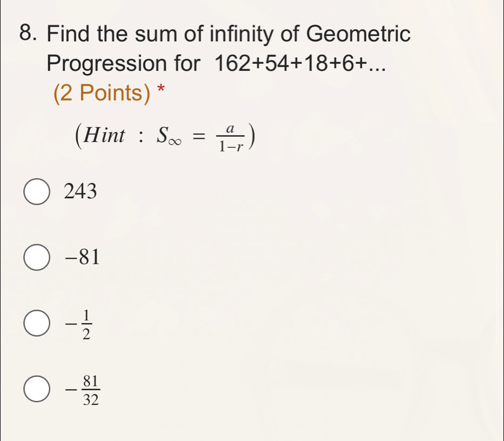Screen dimensions: 504x441
Task: Click the text label 243
Action: click(79, 191)
